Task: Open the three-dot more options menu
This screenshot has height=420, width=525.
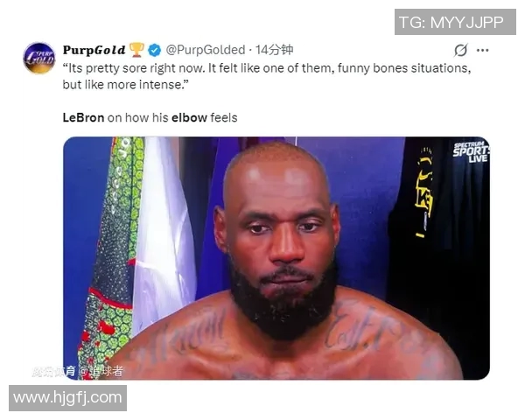Action: point(482,50)
